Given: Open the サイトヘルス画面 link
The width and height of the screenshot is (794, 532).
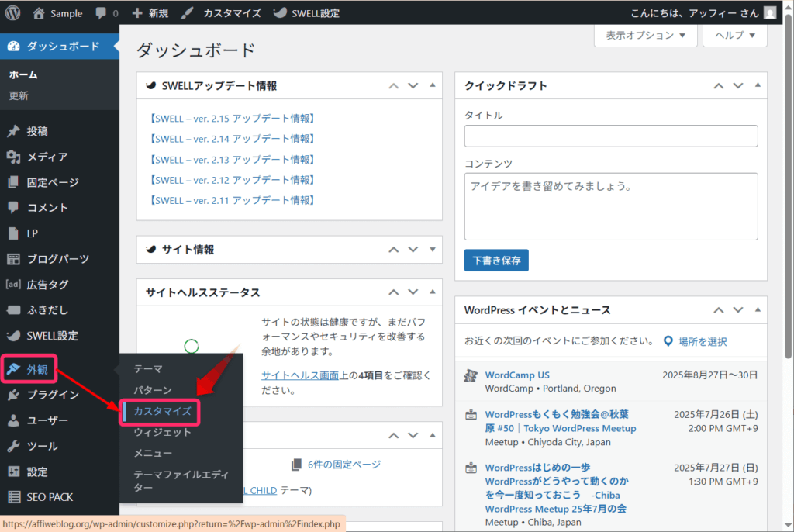Looking at the screenshot, I should click(x=300, y=375).
